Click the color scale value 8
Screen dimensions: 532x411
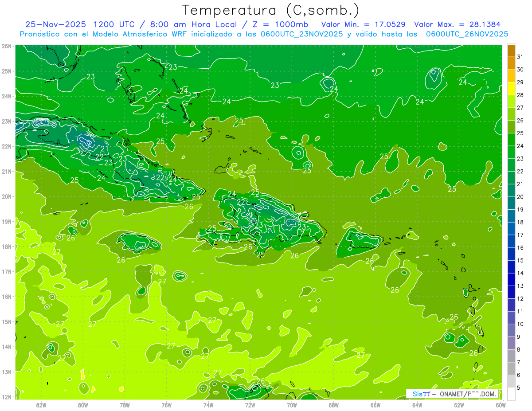[x=519, y=350]
